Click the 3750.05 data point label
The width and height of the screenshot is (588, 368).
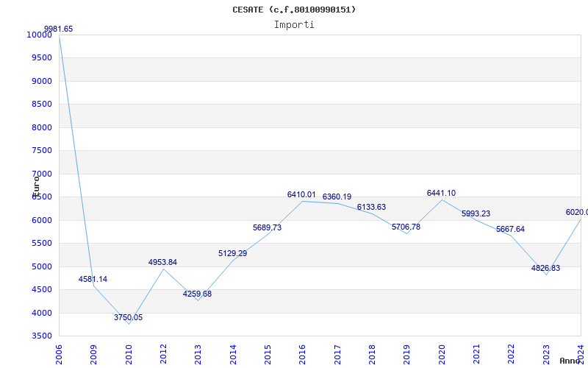tap(129, 317)
